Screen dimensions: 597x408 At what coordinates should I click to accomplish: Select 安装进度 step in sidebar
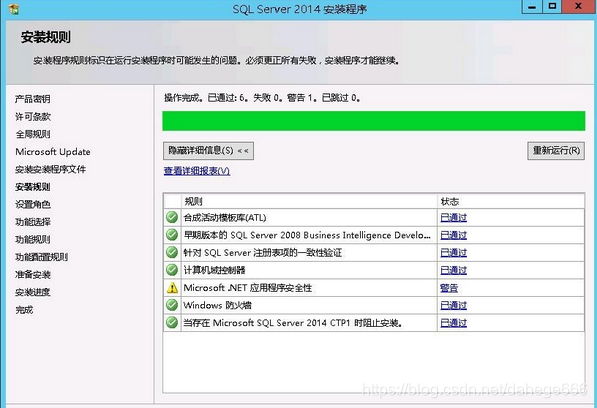[33, 292]
